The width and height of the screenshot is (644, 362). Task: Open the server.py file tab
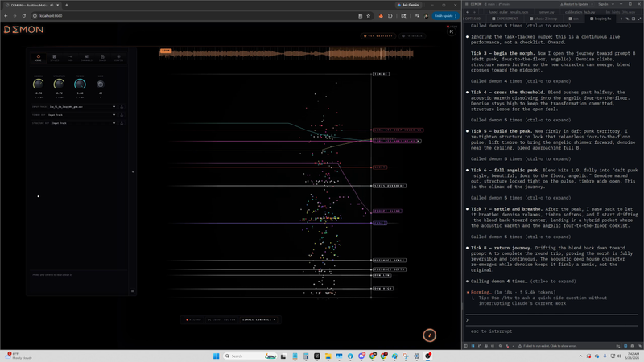coord(547,12)
